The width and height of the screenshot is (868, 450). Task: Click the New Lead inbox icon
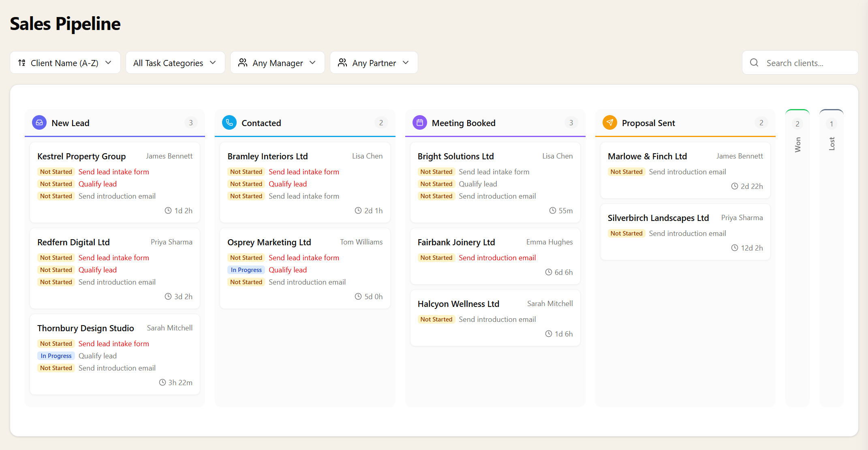pos(39,122)
